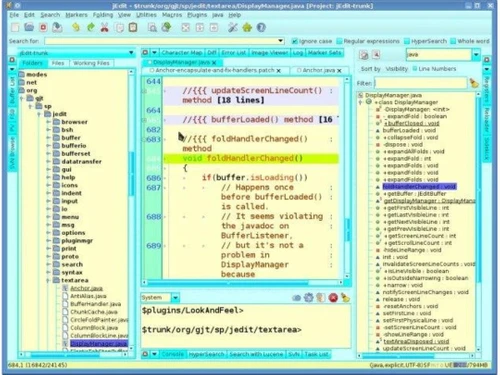This screenshot has height=375, width=500.
Task: Open the Marker Sets dockable button
Action: pos(325,53)
